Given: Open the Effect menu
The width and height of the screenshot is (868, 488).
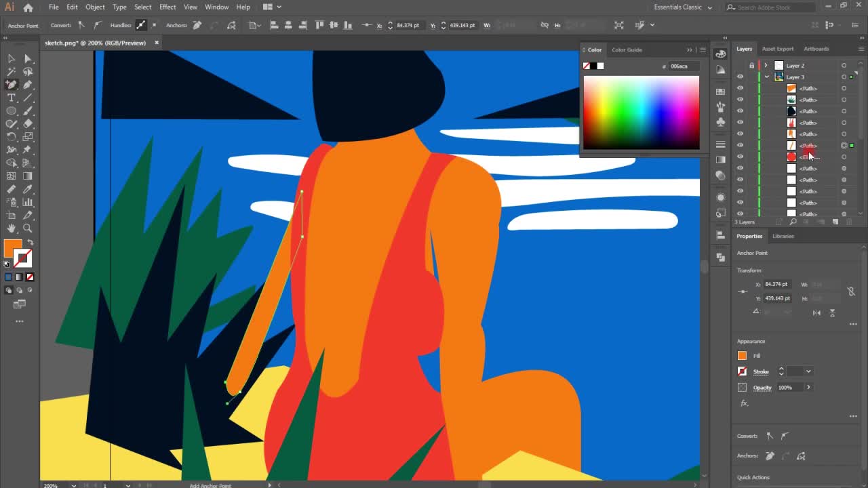Looking at the screenshot, I should [x=167, y=7].
